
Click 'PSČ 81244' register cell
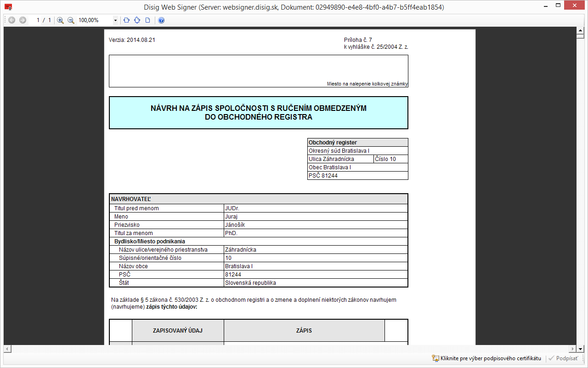coord(358,176)
